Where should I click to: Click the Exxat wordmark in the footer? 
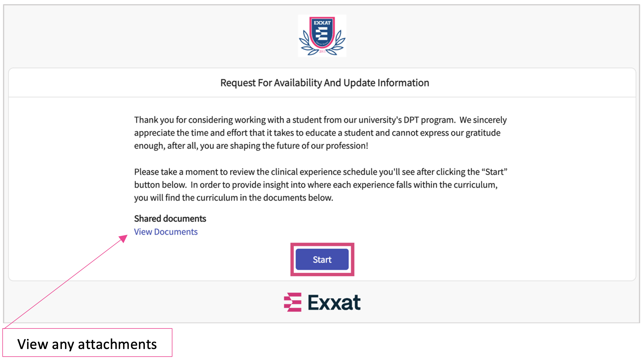pos(334,302)
